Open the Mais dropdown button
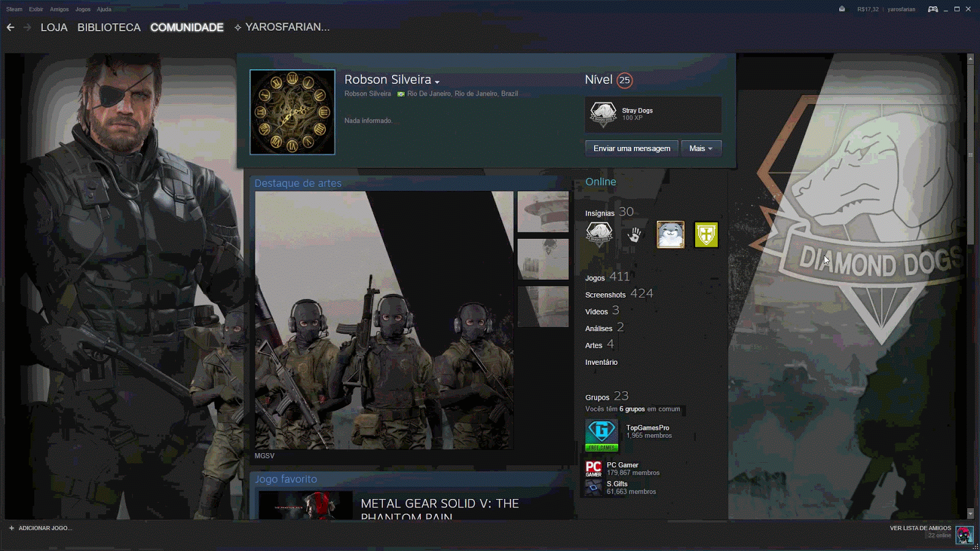The image size is (980, 551). click(x=701, y=149)
